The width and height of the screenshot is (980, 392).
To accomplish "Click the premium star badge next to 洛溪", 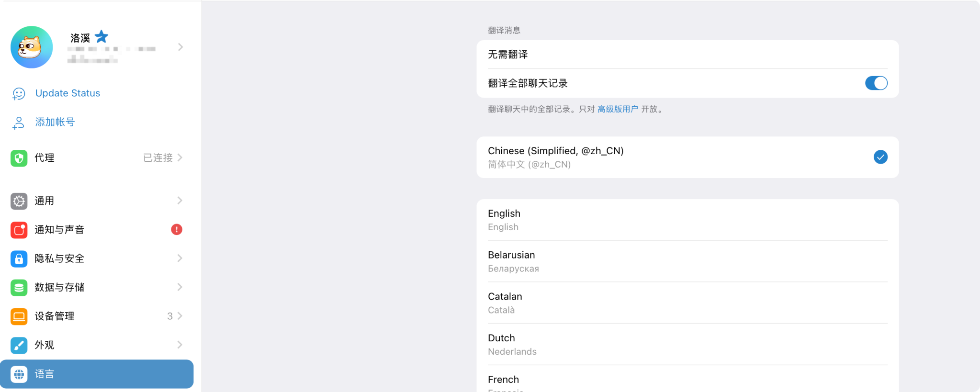I will tap(101, 37).
